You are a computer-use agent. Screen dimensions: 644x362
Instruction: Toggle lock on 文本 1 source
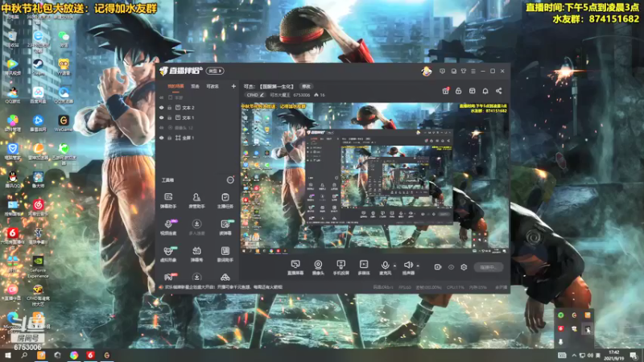coord(169,117)
